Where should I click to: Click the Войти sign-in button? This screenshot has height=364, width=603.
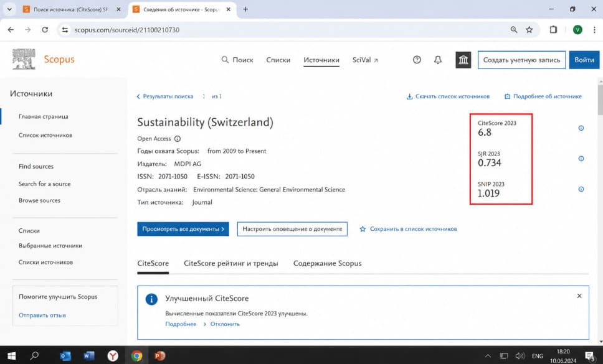584,60
